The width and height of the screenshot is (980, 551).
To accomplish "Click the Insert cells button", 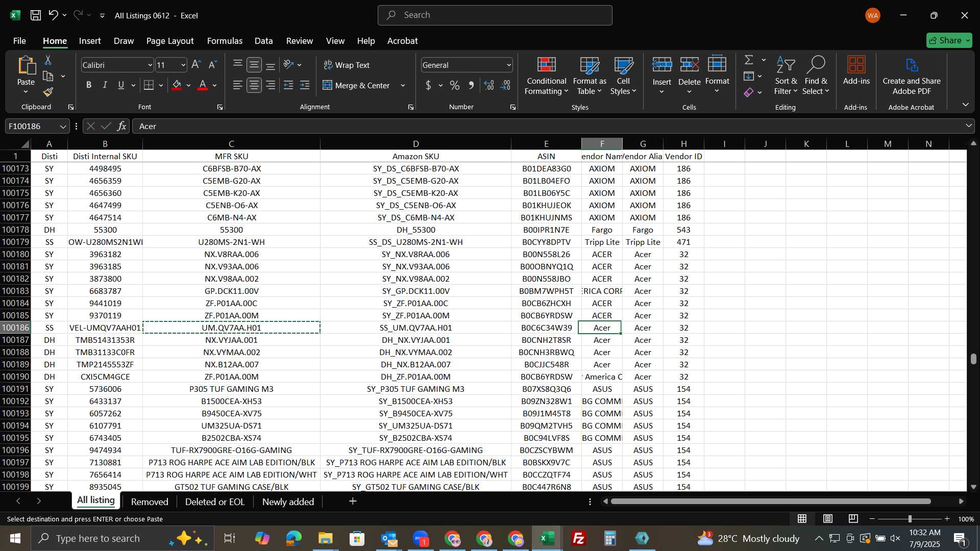I will click(x=661, y=76).
